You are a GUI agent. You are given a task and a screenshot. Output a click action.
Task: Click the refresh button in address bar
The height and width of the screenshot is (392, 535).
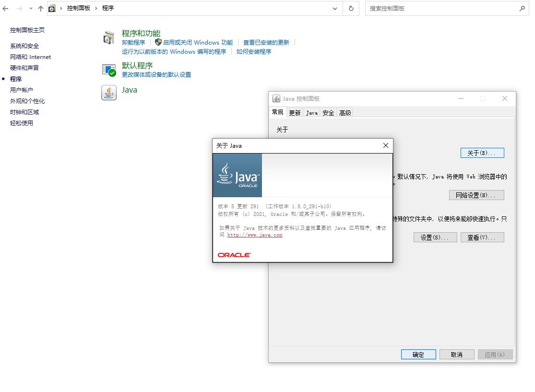(x=351, y=9)
